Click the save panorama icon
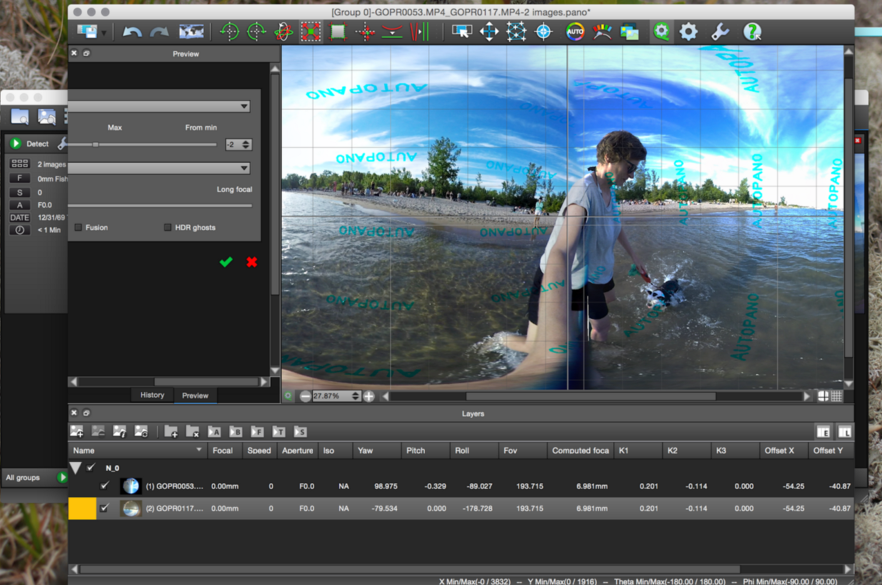Viewport: 882px width, 585px height. click(87, 32)
